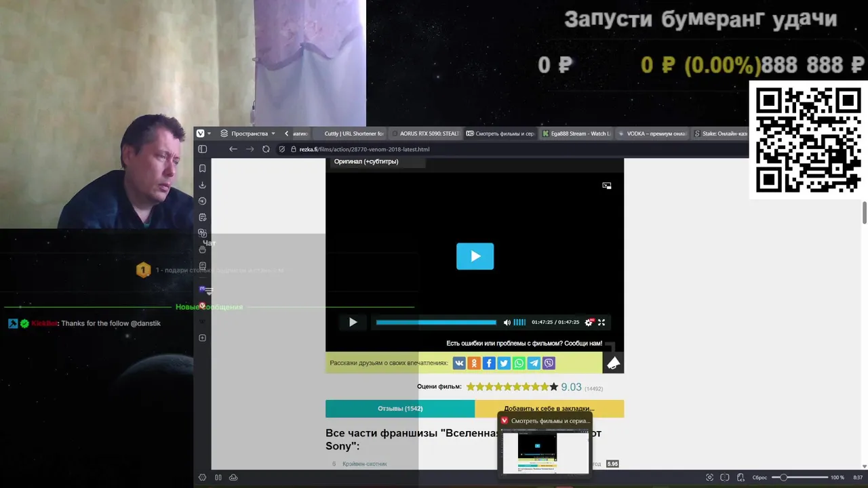Toggle break mode pause icon in status bar
868x488 pixels.
(218, 477)
